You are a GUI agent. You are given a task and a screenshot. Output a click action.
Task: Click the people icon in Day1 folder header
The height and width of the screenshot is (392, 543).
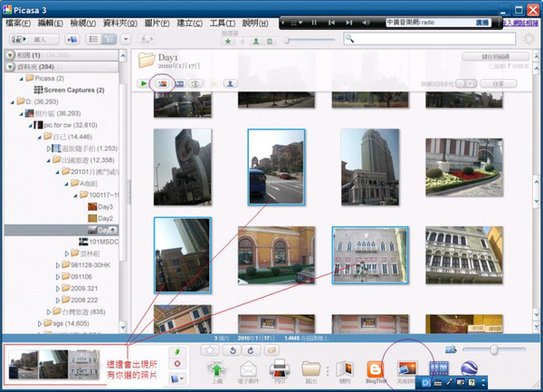230,83
